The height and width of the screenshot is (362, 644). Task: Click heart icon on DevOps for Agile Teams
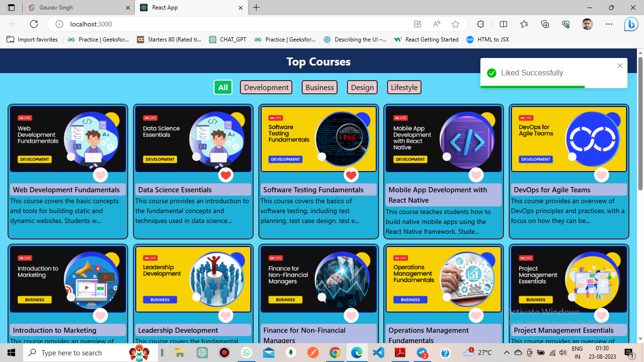(x=601, y=175)
